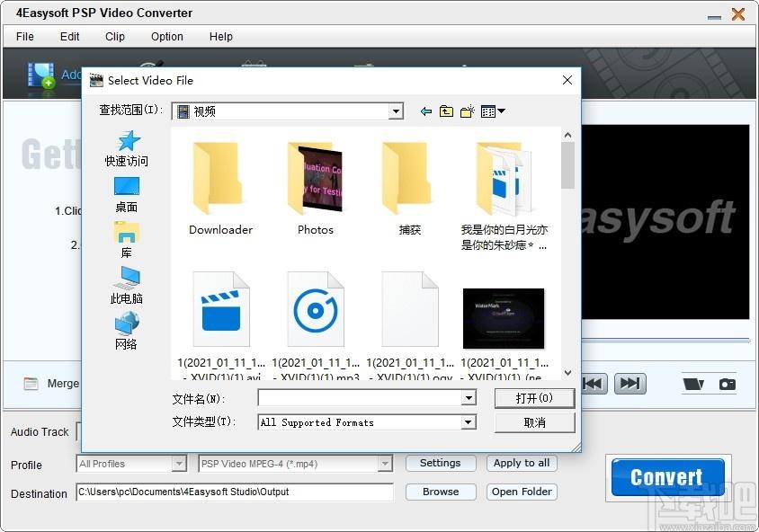
Task: Go up one folder level icon
Action: pos(446,111)
